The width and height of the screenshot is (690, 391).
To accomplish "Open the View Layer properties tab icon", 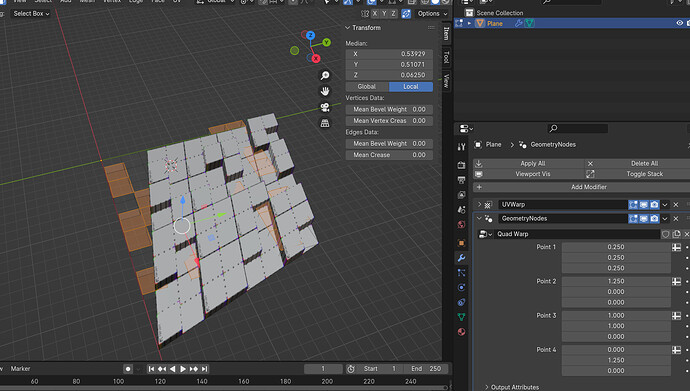I will (461, 195).
